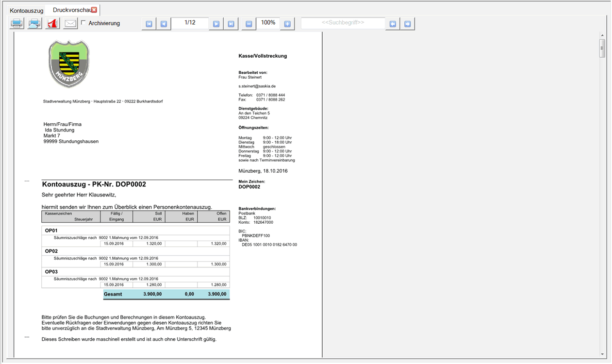This screenshot has height=364, width=612.
Task: Click the page number field 1/12
Action: click(x=190, y=23)
